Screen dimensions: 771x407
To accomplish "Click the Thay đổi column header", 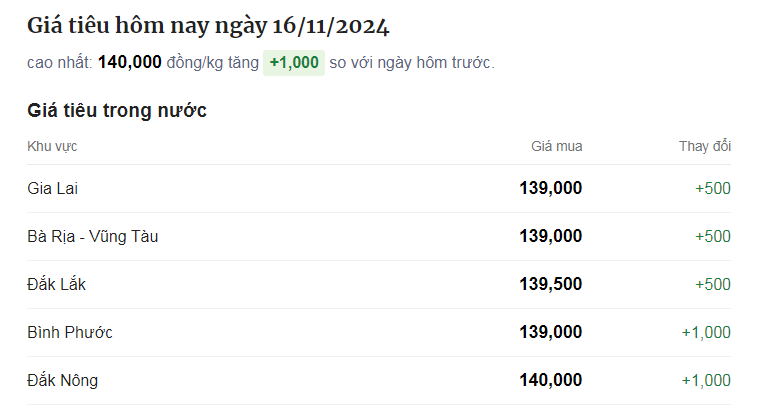I will (705, 146).
